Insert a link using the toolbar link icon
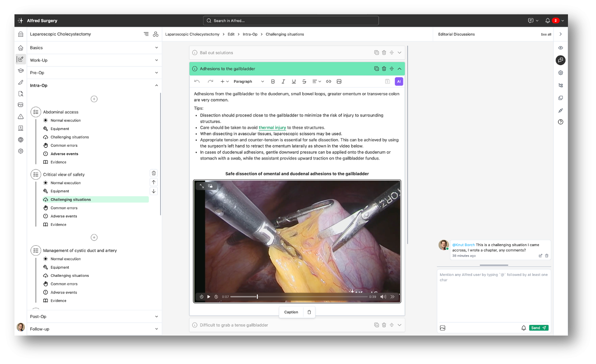 point(329,81)
